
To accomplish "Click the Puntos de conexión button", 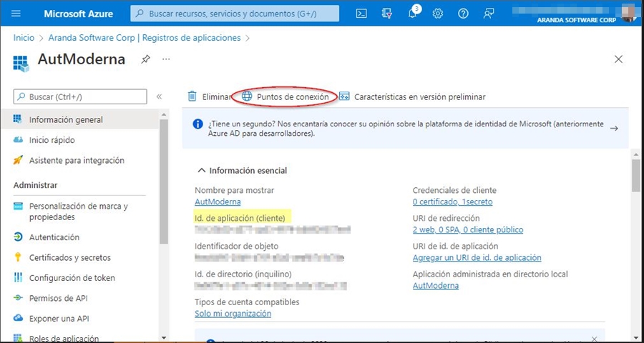I will (285, 97).
